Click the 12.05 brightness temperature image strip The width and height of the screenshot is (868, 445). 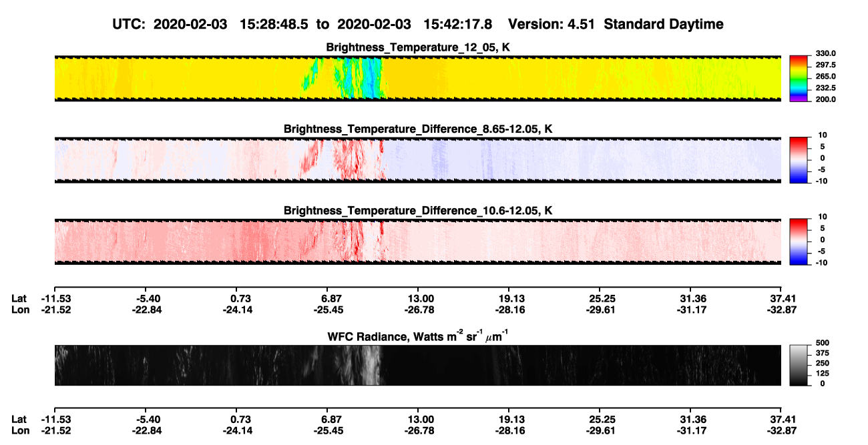point(417,79)
